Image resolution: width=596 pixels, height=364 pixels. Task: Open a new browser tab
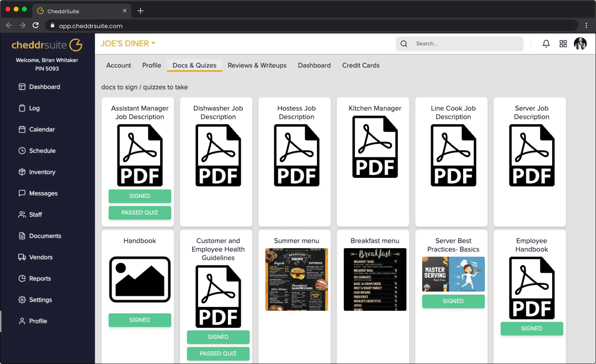(x=140, y=11)
